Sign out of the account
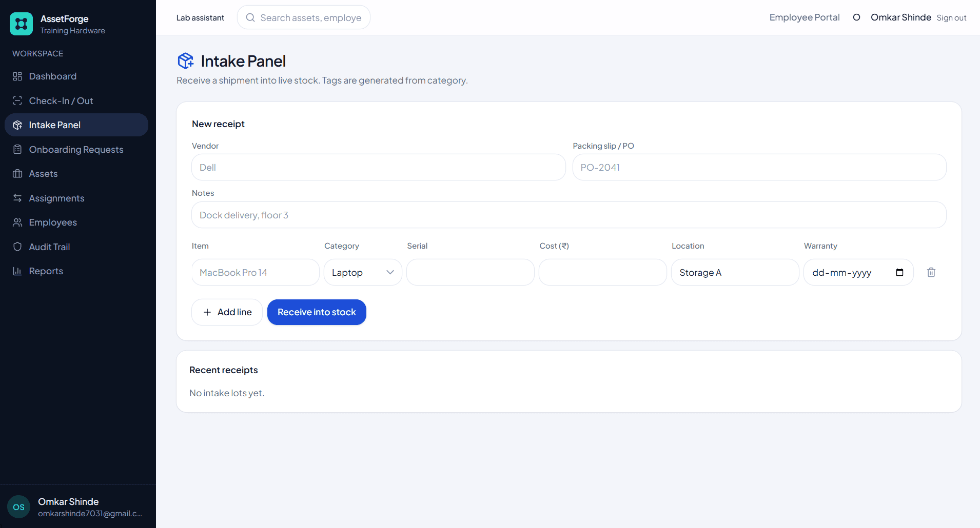980x528 pixels. (x=951, y=18)
